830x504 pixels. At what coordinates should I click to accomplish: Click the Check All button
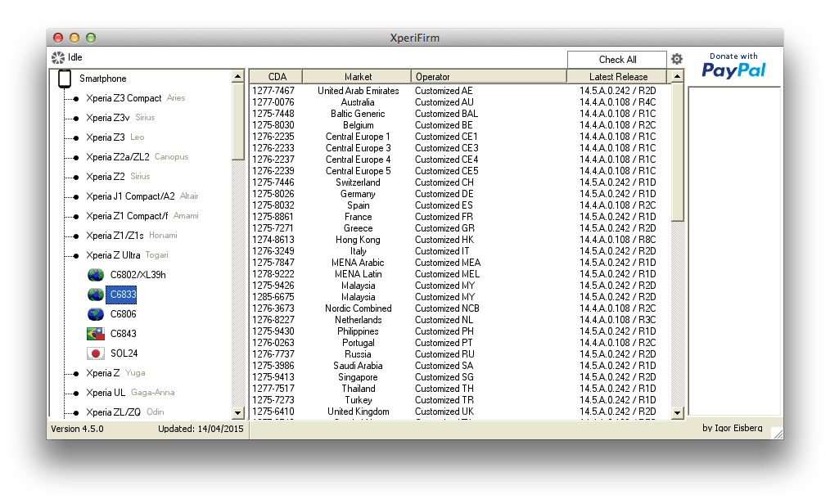[617, 60]
